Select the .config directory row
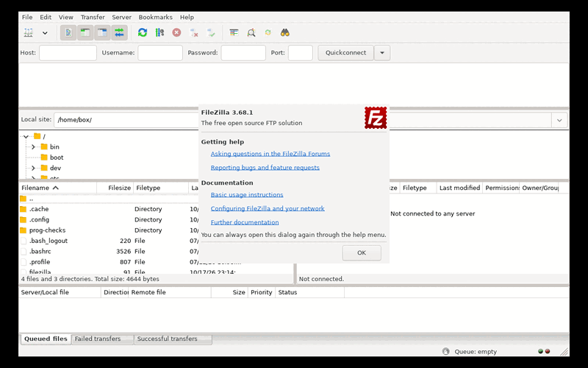The image size is (588, 368). click(x=109, y=219)
